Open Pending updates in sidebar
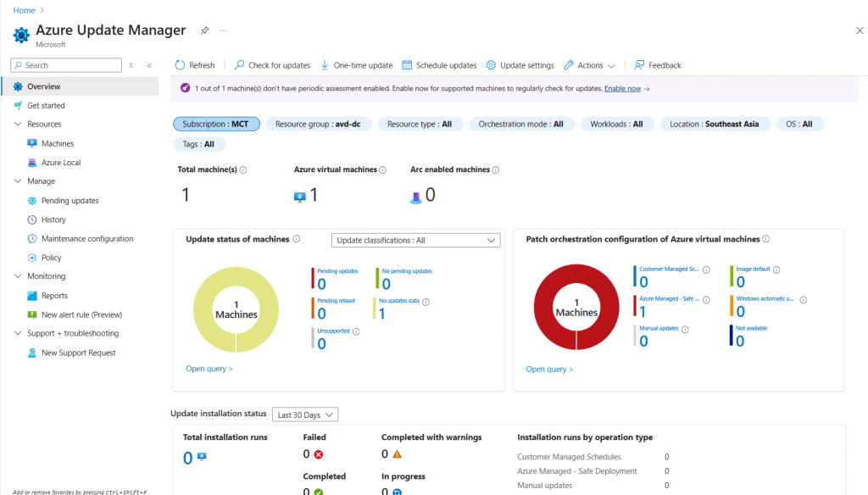This screenshot has width=868, height=495. (70, 201)
